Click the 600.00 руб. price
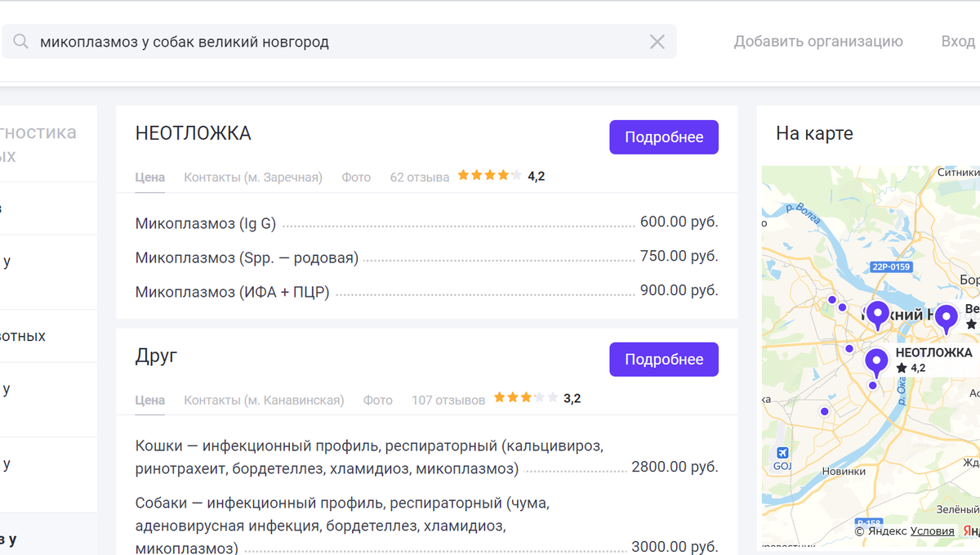Screen dimensions: 980x555 (679, 222)
